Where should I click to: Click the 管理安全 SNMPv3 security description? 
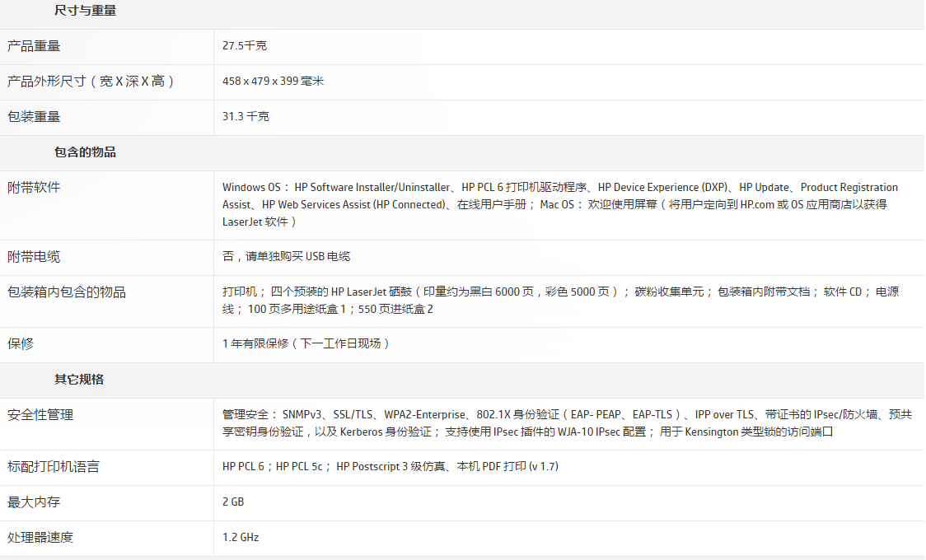567,423
